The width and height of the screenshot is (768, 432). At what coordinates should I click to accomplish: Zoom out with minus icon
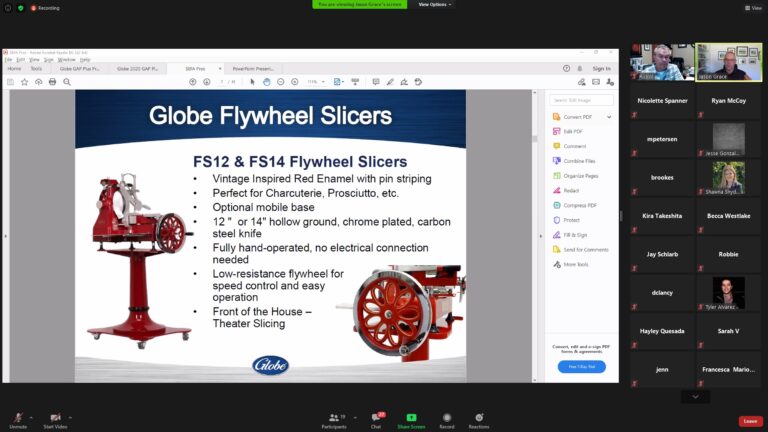[x=281, y=82]
